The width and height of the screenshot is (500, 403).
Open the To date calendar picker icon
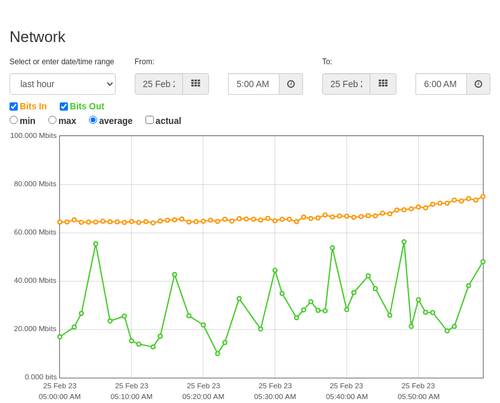383,84
